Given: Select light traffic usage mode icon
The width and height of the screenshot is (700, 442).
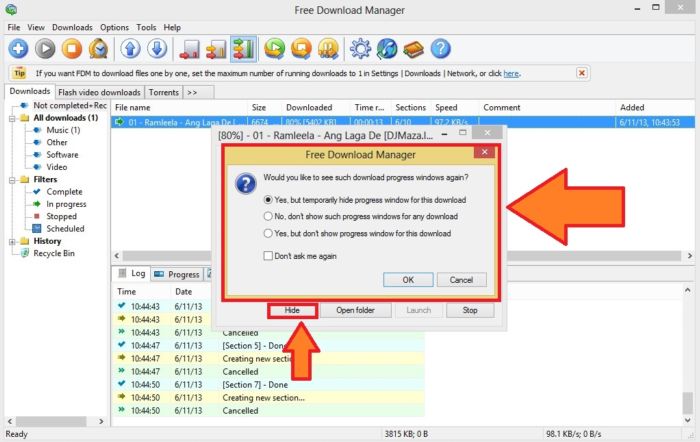Looking at the screenshot, I should pos(189,49).
